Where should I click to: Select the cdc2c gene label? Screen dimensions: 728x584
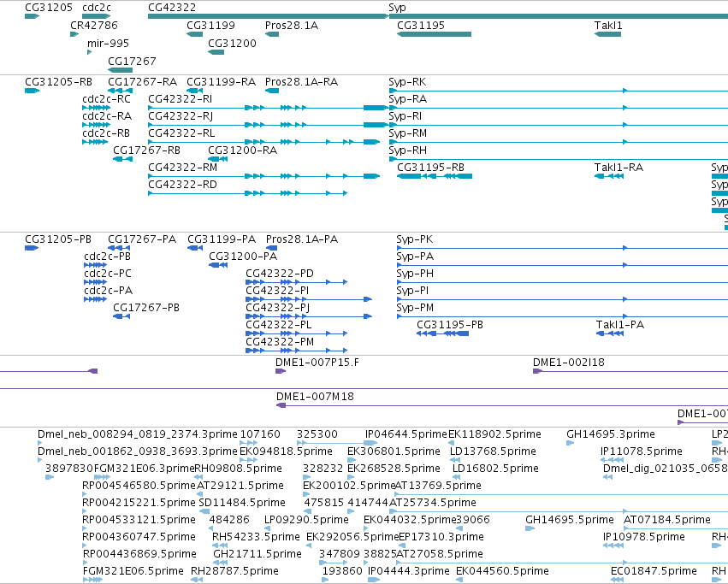(97, 8)
